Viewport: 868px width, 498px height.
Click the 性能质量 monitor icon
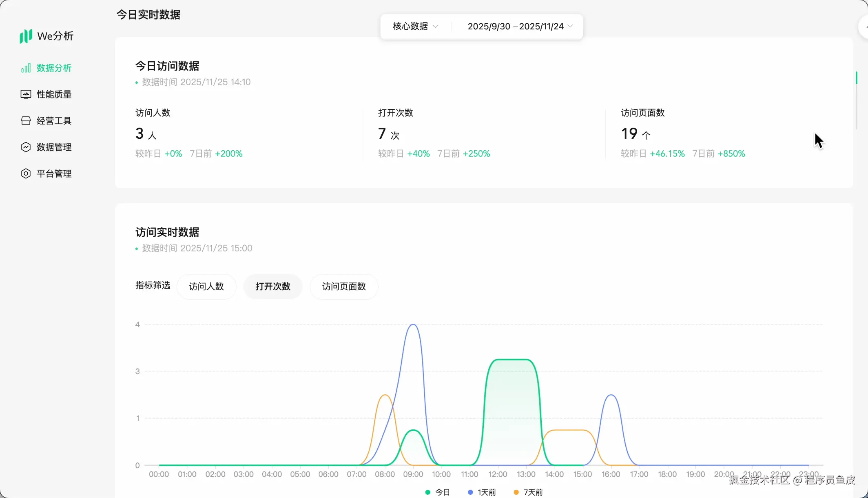tap(26, 95)
